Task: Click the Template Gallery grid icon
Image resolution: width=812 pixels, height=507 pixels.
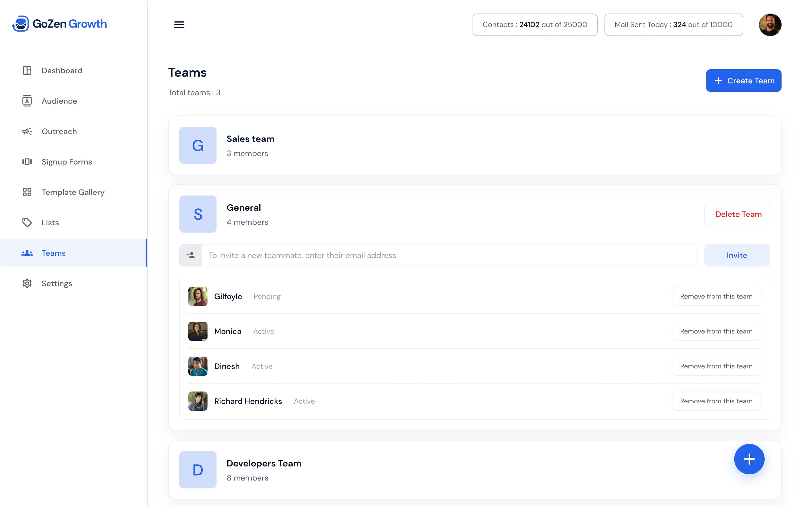Action: point(27,192)
